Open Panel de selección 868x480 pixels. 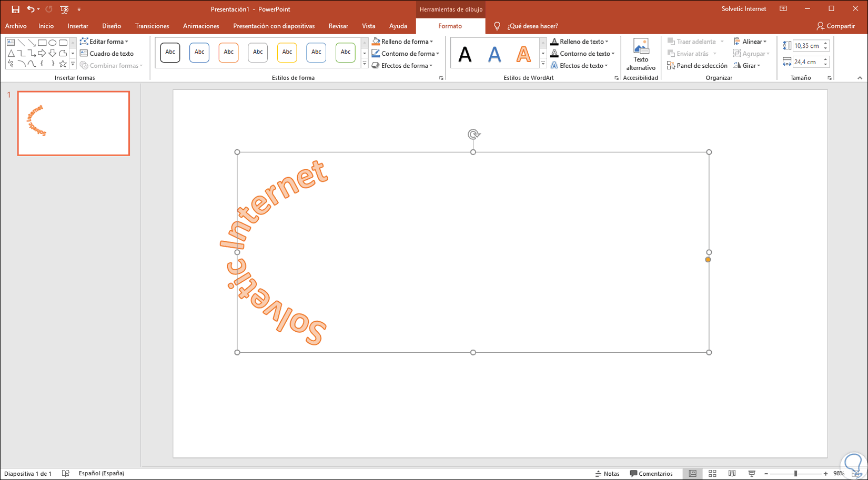click(x=697, y=66)
